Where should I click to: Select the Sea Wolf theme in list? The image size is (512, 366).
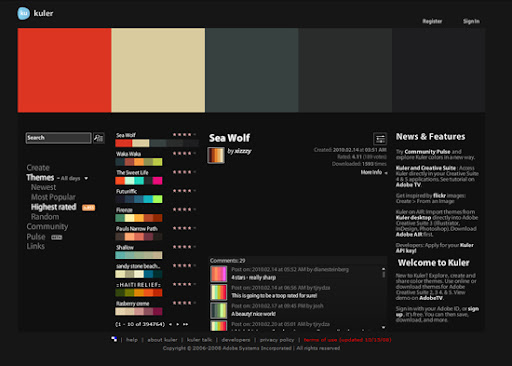click(x=157, y=140)
